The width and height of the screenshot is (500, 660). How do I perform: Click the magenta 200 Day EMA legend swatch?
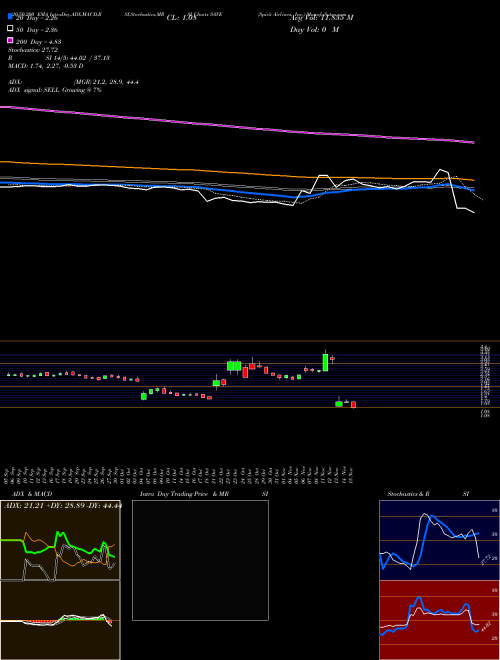[10, 40]
